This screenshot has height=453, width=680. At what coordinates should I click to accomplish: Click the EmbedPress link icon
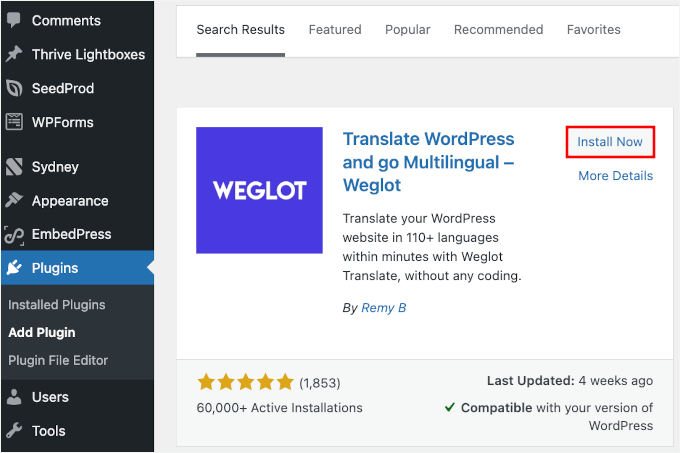pos(14,235)
